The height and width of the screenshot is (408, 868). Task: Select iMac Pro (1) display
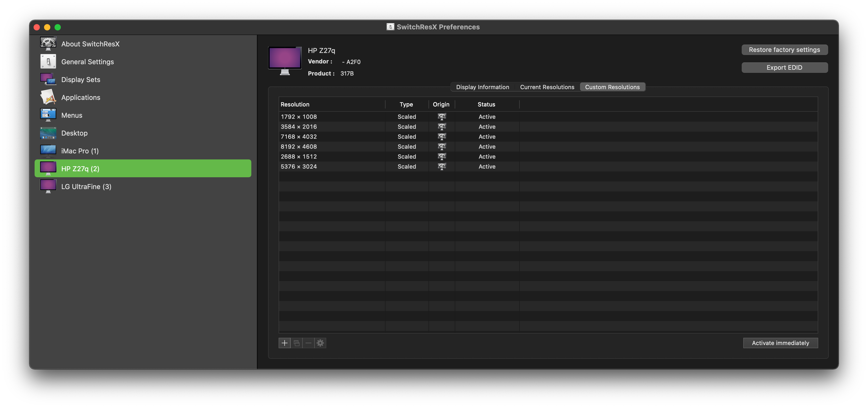pyautogui.click(x=143, y=151)
